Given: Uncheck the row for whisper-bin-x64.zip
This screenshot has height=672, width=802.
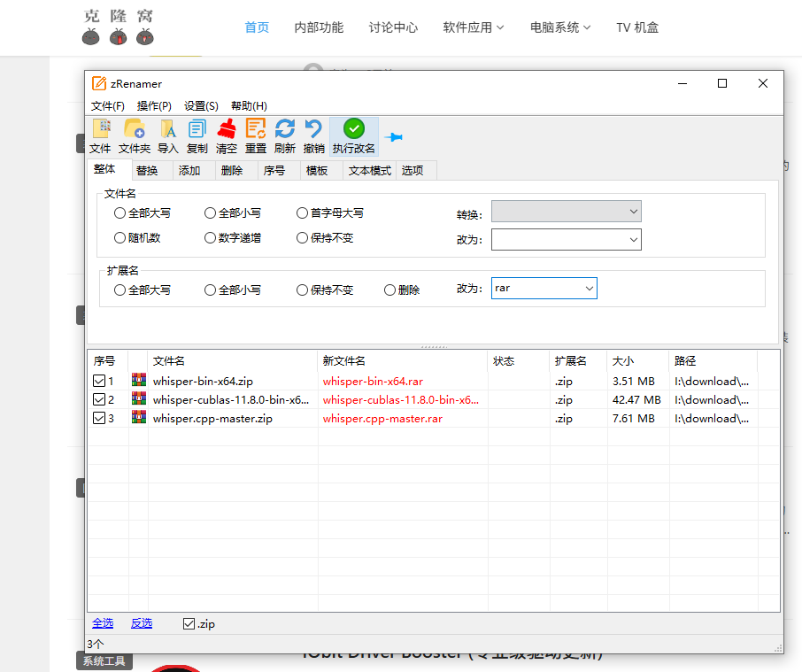Looking at the screenshot, I should (x=99, y=382).
